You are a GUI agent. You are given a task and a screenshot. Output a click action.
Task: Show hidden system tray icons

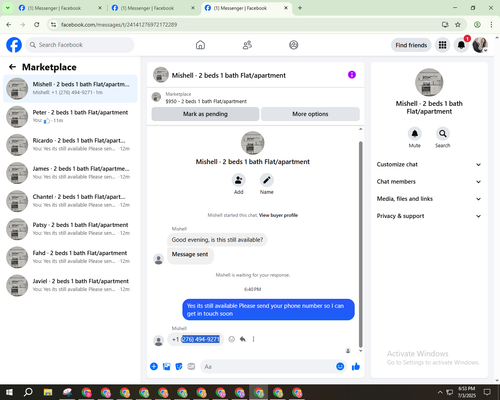[x=440, y=392]
